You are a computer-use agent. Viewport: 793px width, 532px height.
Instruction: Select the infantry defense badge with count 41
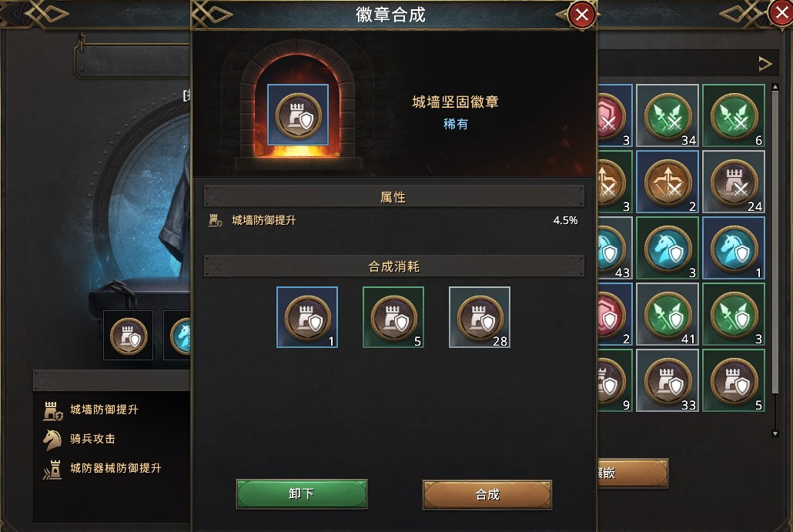pos(668,315)
